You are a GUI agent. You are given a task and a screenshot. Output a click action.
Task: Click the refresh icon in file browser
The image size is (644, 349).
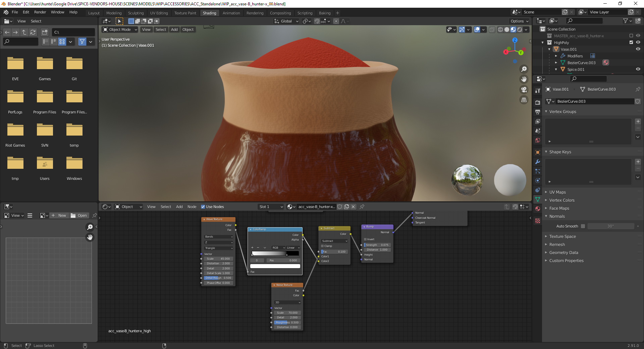point(33,32)
